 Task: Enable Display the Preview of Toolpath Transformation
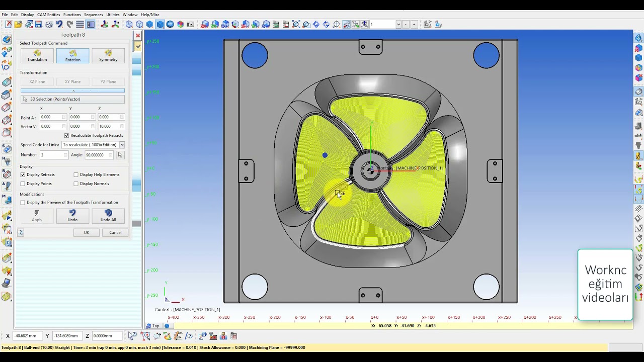tap(23, 203)
